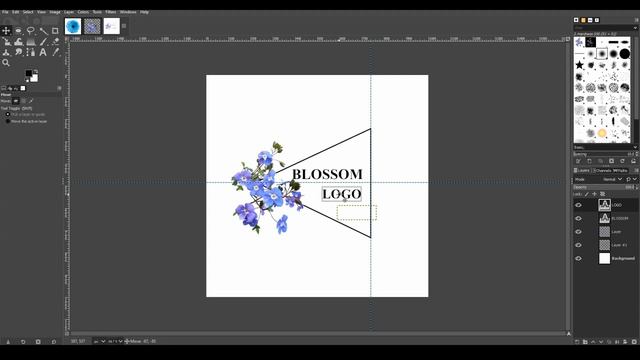640x360 pixels.
Task: Switch to the blue flower image tab
Action: coord(73,26)
